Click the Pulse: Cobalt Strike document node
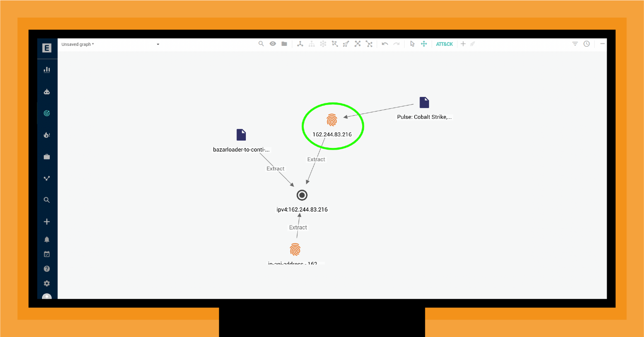Viewport: 644px width, 337px height. click(x=424, y=102)
